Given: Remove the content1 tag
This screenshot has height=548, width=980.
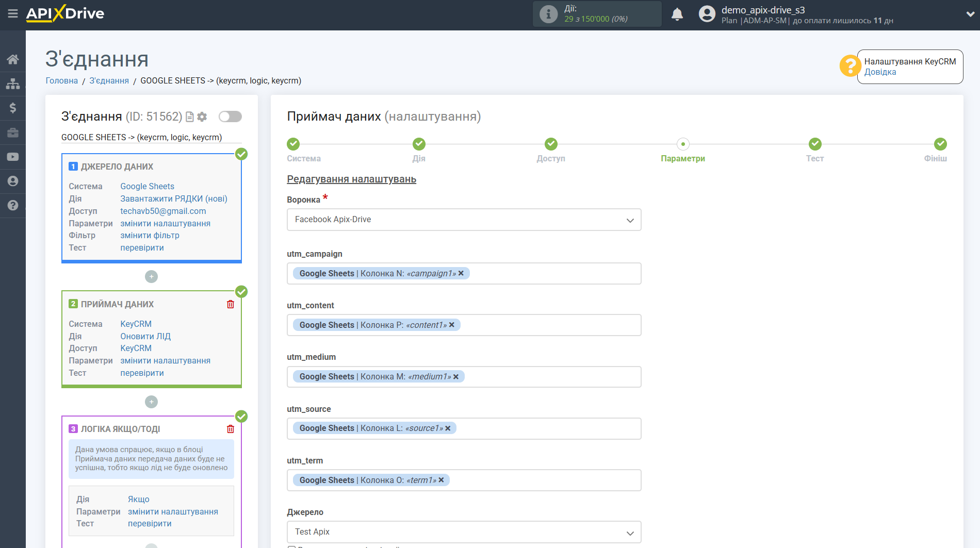Looking at the screenshot, I should click(x=452, y=325).
